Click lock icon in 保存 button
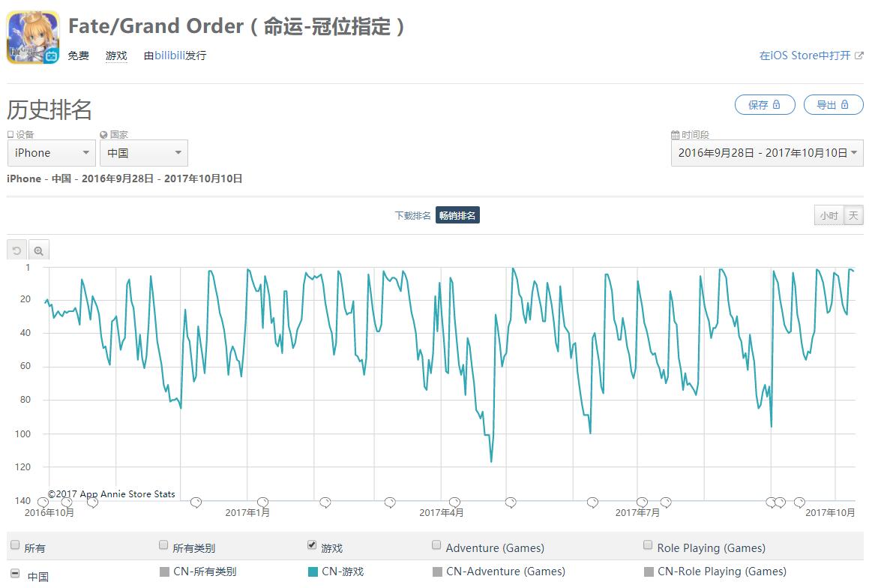This screenshot has width=869, height=588. (777, 104)
